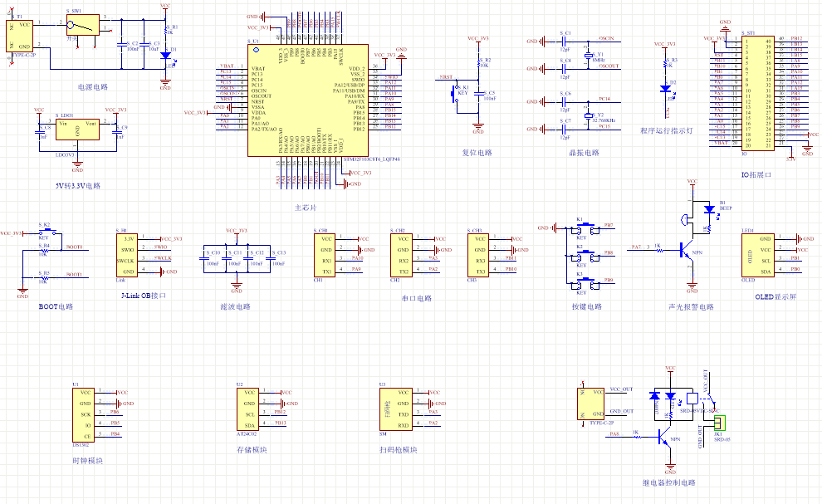This screenshot has height=504, width=822.
Task: Click the S_D2 program run indicator LED
Action: [x=666, y=89]
